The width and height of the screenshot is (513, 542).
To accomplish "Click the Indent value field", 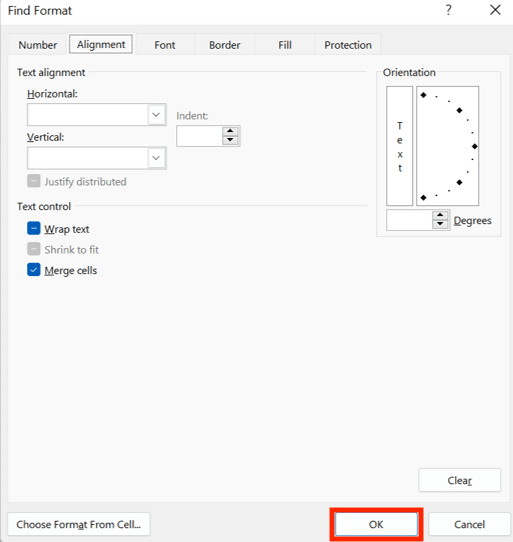I will click(199, 136).
